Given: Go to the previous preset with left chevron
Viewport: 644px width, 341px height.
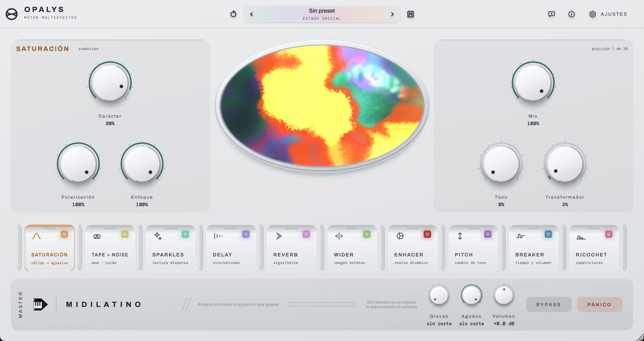Looking at the screenshot, I should [x=252, y=14].
